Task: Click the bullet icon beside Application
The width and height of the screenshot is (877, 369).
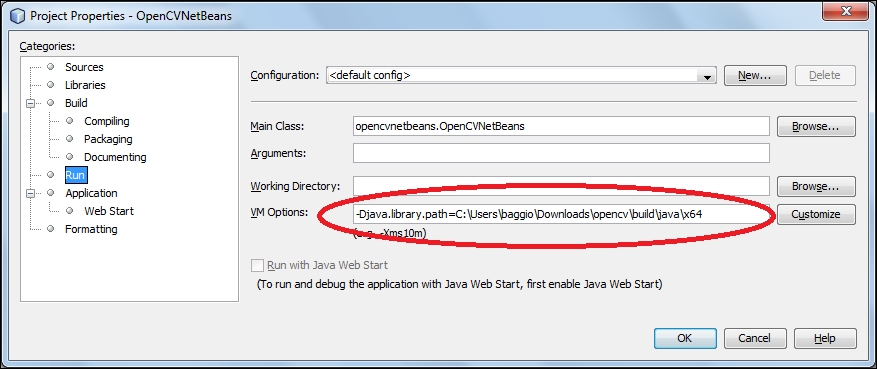Action: coord(51,193)
